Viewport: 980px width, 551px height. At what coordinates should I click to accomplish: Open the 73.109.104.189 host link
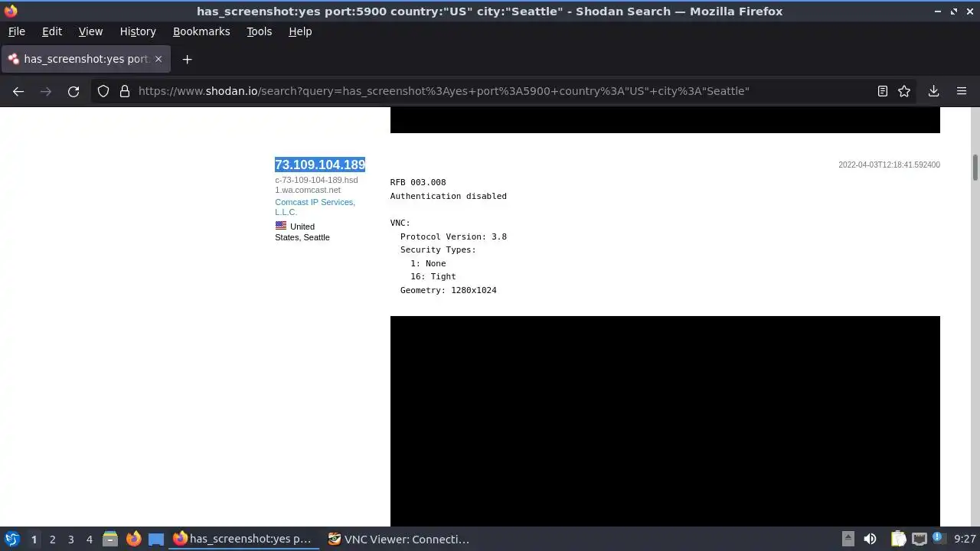coord(320,165)
